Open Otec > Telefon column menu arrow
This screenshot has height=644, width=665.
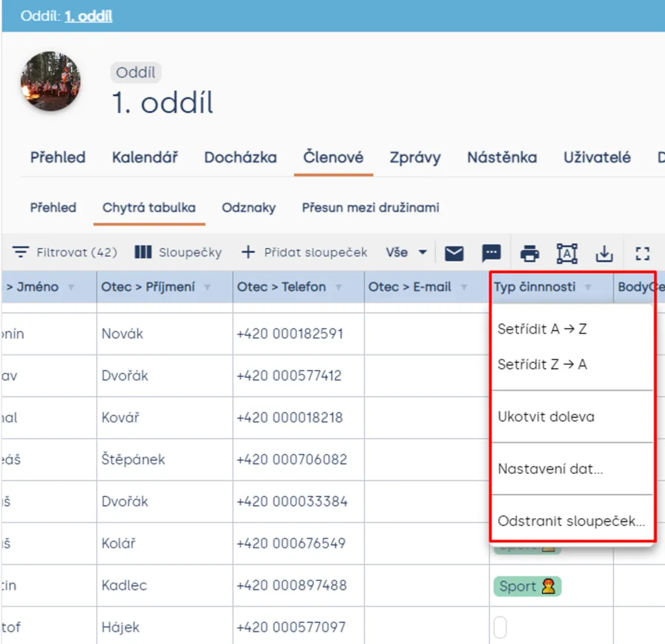click(338, 287)
